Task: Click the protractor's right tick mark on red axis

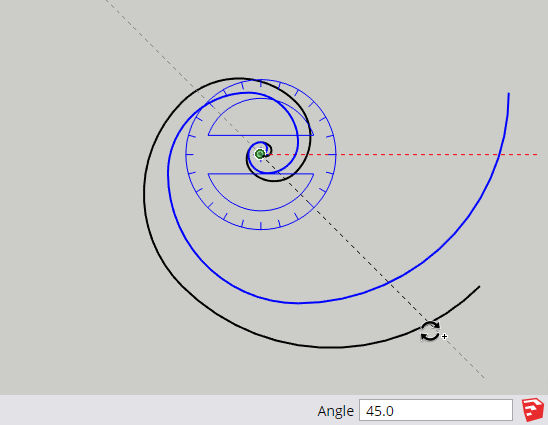Action: 332,154
